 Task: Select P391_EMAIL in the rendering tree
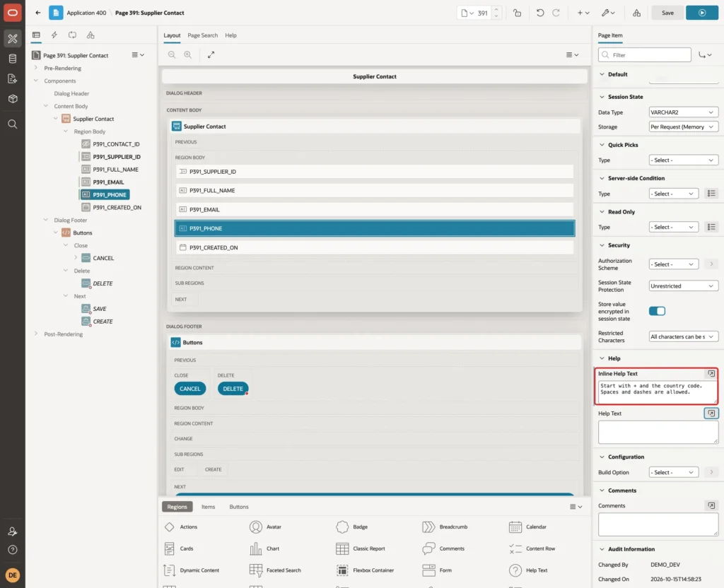108,182
